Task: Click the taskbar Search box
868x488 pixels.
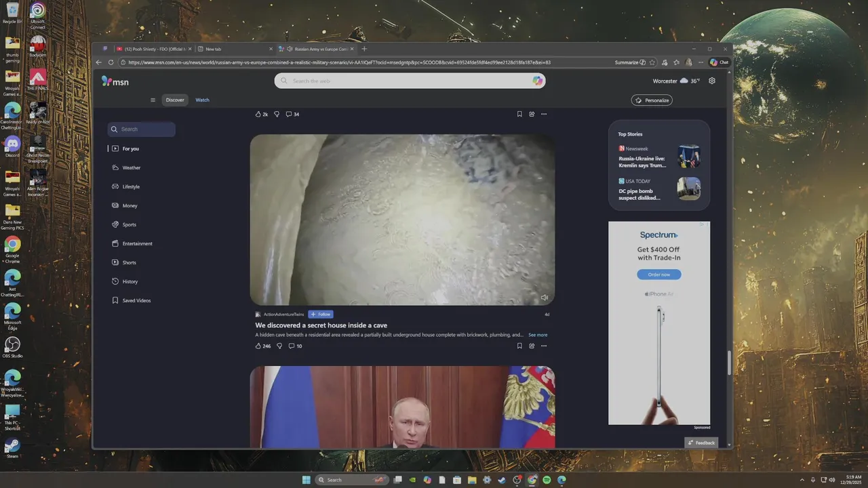Action: click(x=353, y=480)
